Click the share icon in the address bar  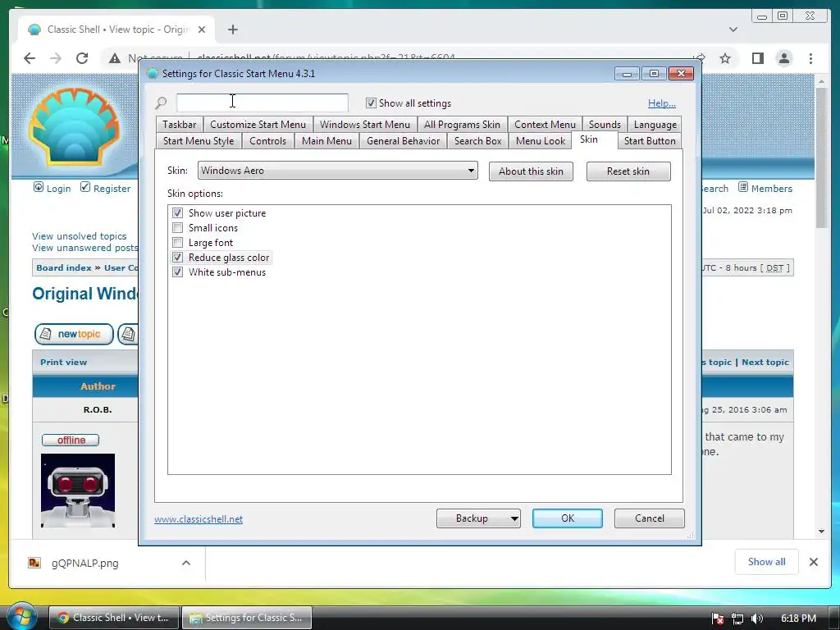tap(699, 58)
